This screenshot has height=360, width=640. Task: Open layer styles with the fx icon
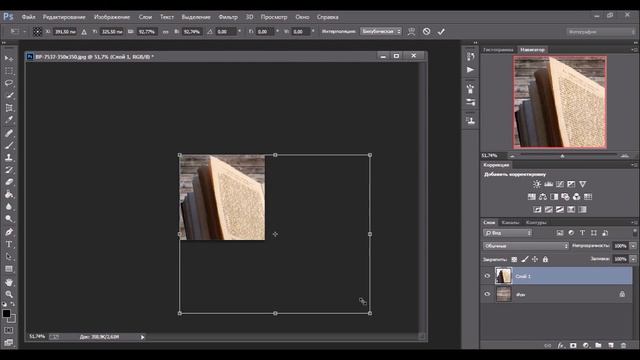(560, 345)
